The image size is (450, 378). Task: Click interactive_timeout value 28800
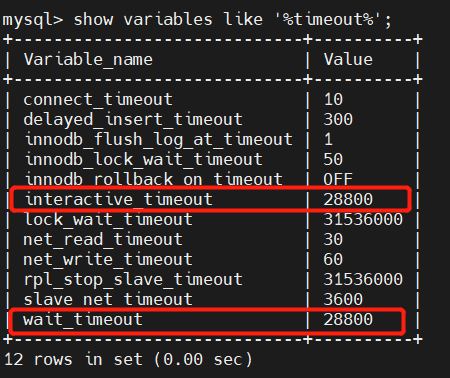348,199
